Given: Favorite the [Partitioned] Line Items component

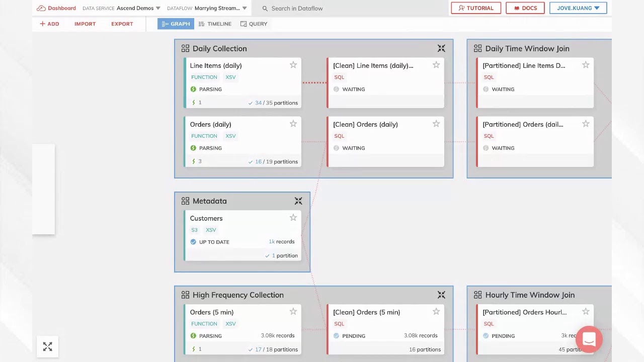Looking at the screenshot, I should click(586, 65).
